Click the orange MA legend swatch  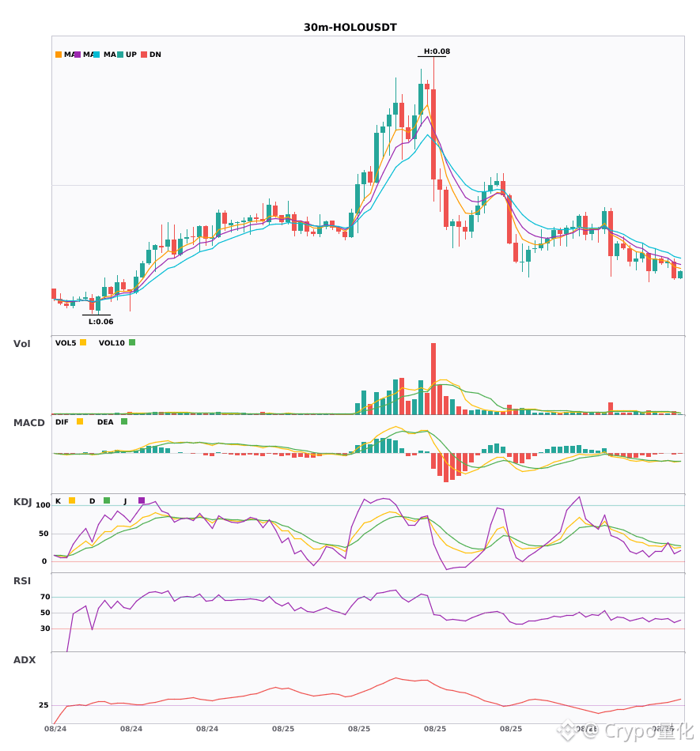(x=59, y=55)
